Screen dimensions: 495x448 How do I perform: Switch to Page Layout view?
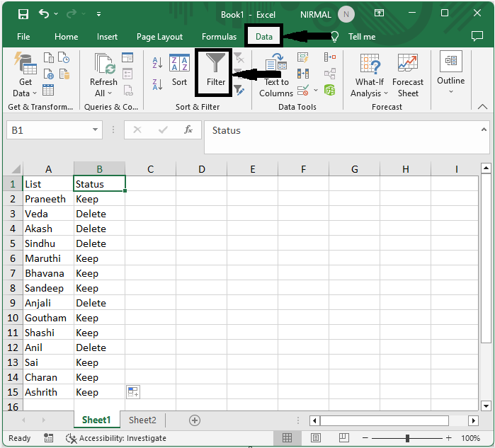click(x=315, y=438)
